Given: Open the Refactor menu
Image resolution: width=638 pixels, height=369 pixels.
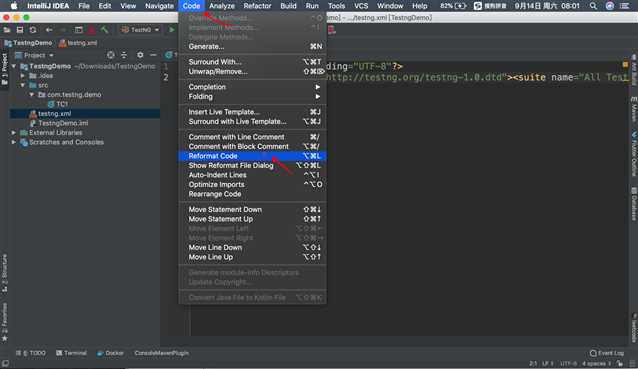Looking at the screenshot, I should (257, 6).
